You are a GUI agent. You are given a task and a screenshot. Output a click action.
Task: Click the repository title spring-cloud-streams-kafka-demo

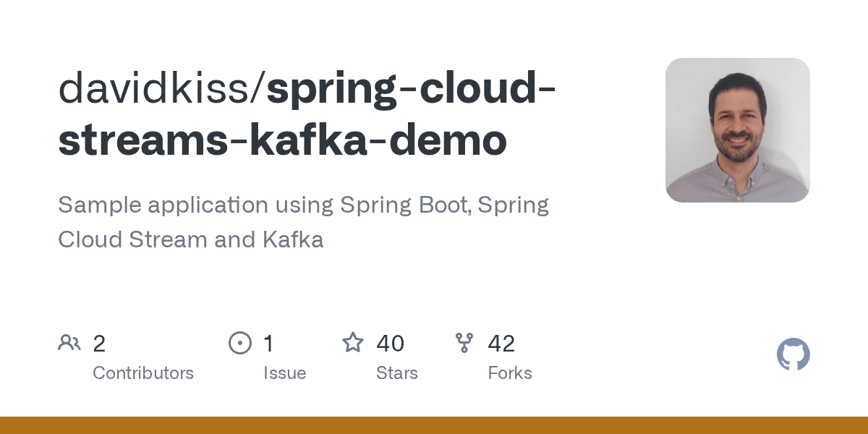[307, 114]
